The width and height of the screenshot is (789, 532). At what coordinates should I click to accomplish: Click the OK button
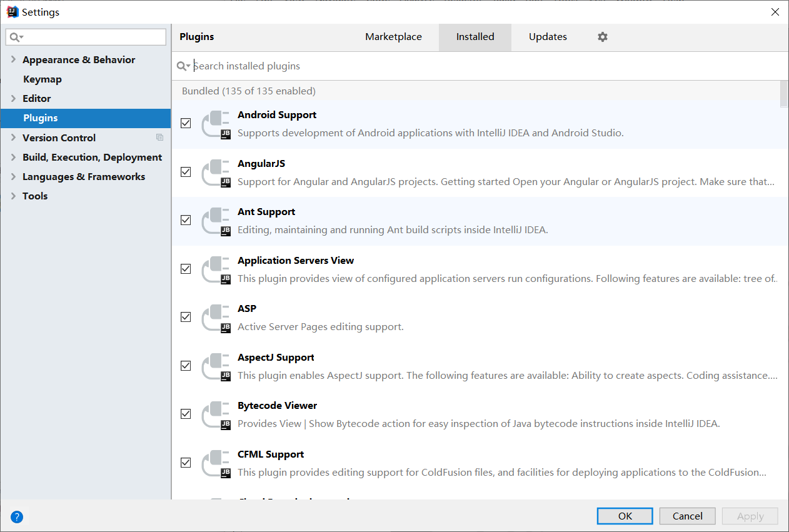point(625,516)
